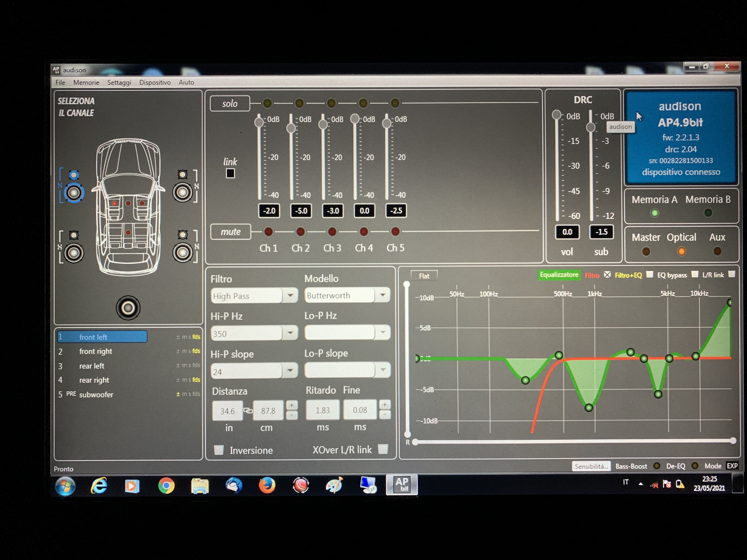The height and width of the screenshot is (560, 747).
Task: Open the Memorie menu
Action: pyautogui.click(x=86, y=82)
